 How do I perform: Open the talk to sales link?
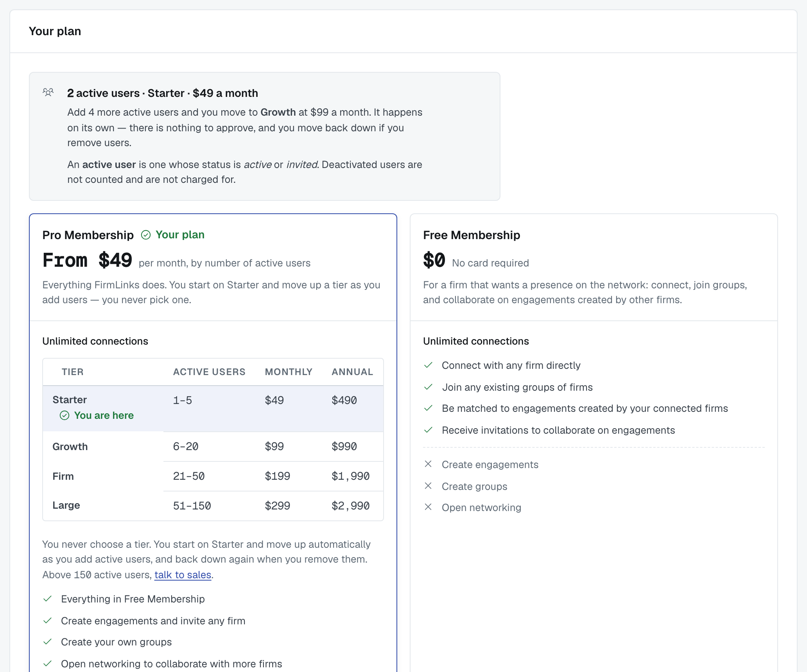tap(183, 575)
